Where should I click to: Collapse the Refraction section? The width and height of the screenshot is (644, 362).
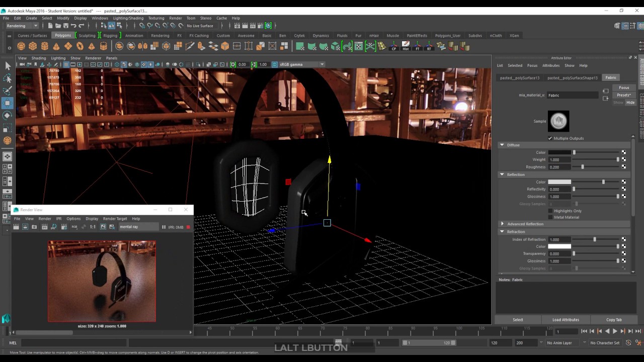point(502,232)
